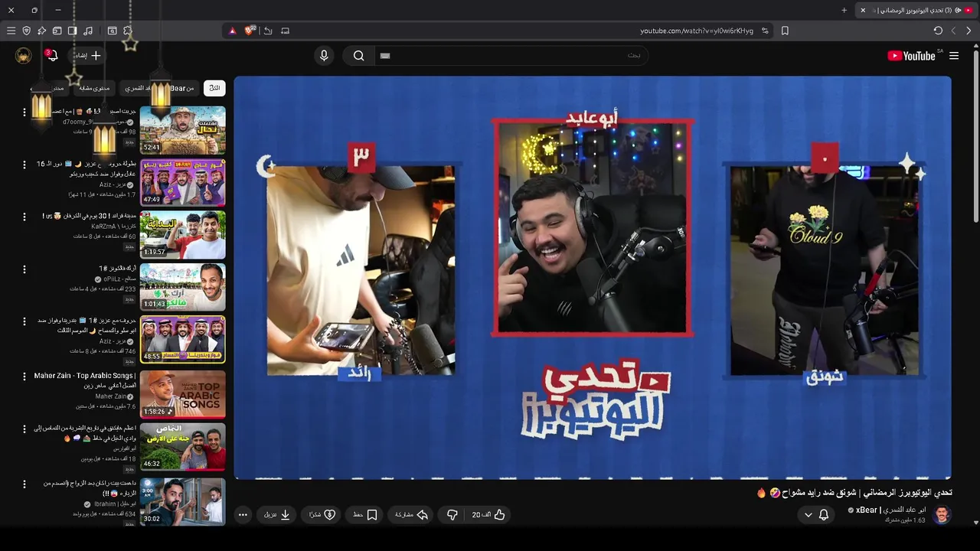Screen dimensions: 980x551
Task: Open the Create video plus button
Action: click(87, 55)
